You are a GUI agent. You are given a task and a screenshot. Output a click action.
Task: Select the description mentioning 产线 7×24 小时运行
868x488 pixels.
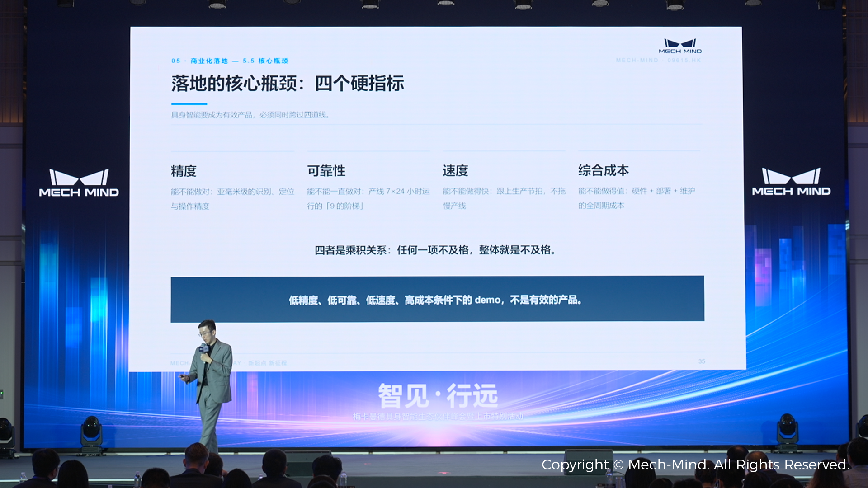tap(368, 198)
